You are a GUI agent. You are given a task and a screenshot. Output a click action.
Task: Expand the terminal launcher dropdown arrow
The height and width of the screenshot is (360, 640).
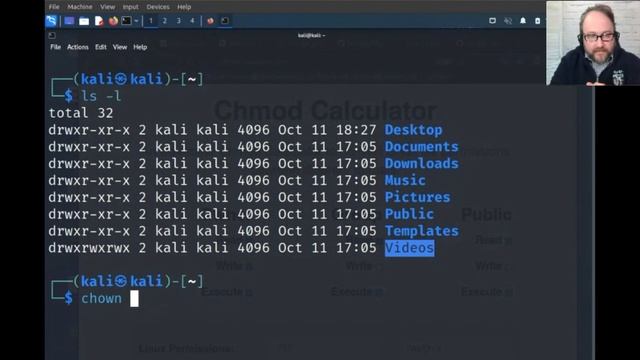(136, 21)
